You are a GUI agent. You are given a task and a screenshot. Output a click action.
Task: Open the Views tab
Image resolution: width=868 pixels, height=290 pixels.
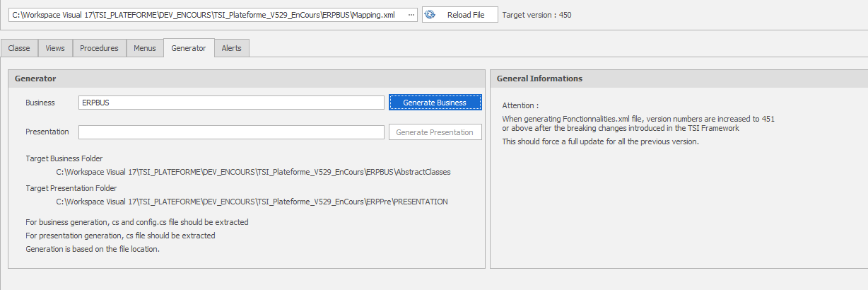tap(55, 48)
